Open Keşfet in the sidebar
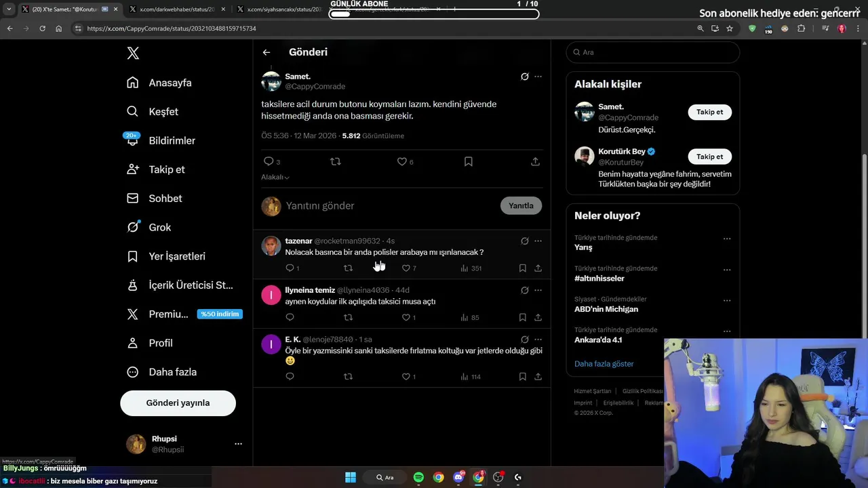Screen dimensions: 868x488 [x=153, y=112]
